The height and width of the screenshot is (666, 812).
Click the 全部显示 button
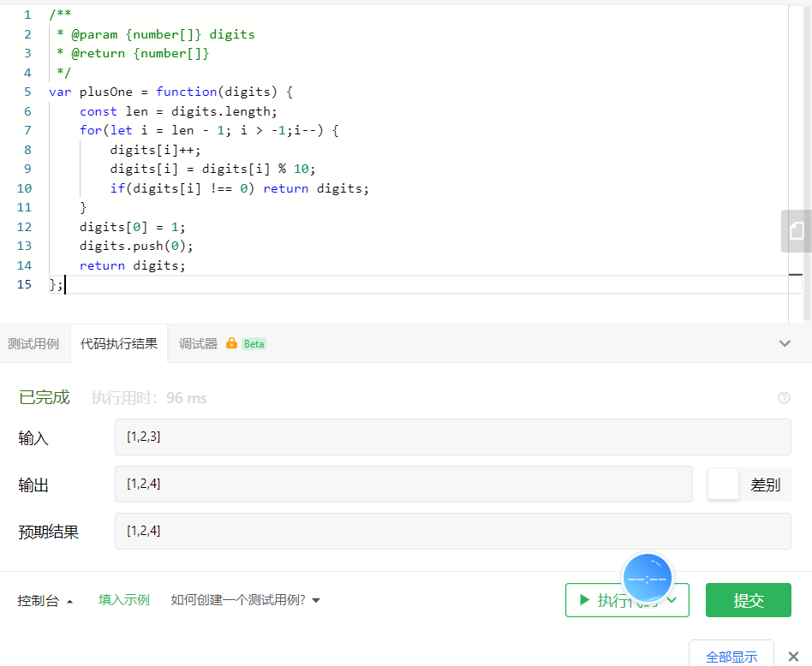731,656
